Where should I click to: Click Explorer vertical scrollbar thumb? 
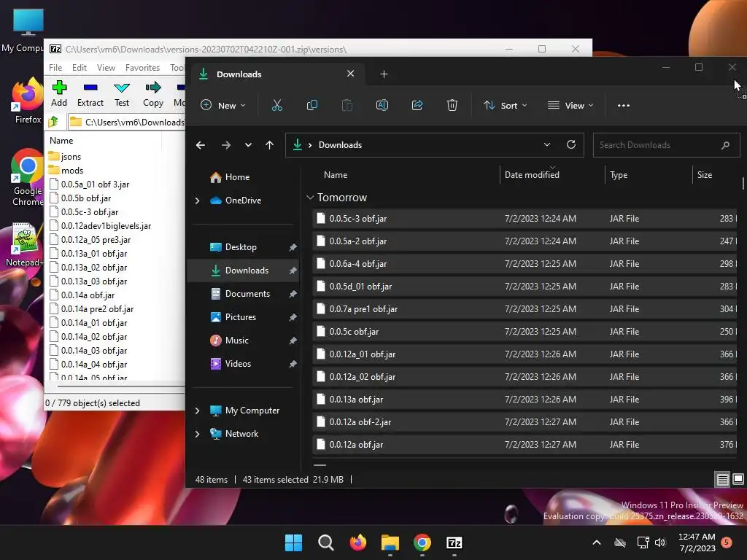coord(743,183)
